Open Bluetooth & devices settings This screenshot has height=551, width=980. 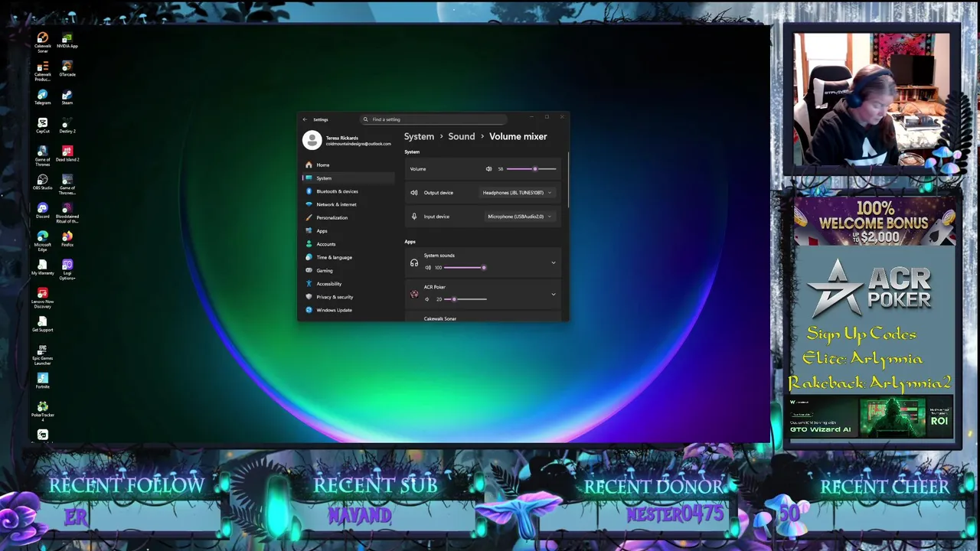tap(348, 191)
